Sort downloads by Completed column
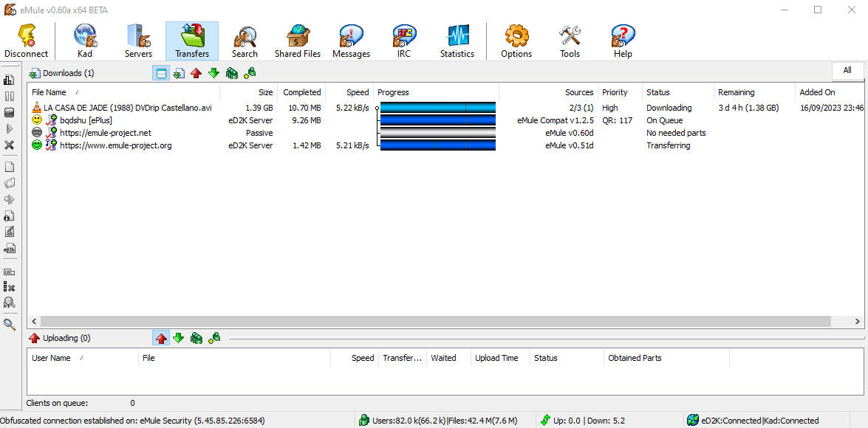The image size is (868, 428). coord(301,92)
